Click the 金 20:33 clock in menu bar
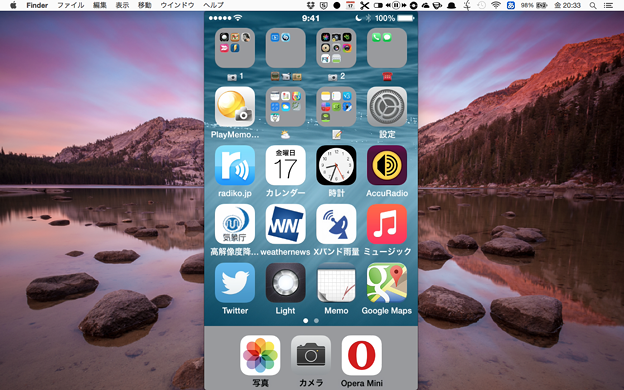The width and height of the screenshot is (624, 390). (568, 5)
